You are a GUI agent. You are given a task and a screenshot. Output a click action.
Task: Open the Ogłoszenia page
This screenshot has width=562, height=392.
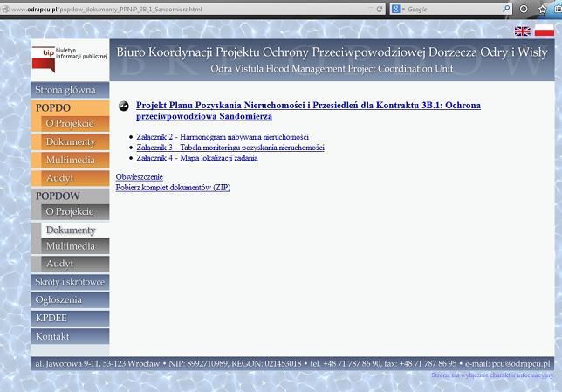click(70, 299)
